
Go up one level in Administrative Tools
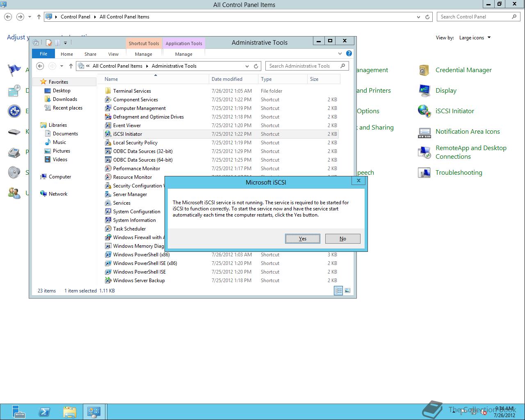[71, 66]
